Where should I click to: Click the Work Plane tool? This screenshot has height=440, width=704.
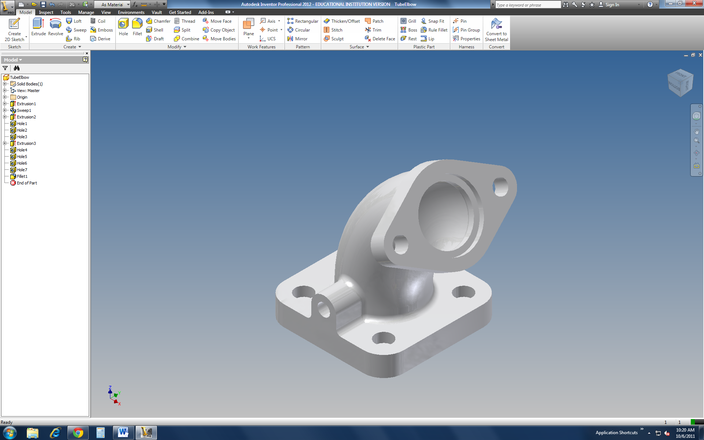point(248,28)
